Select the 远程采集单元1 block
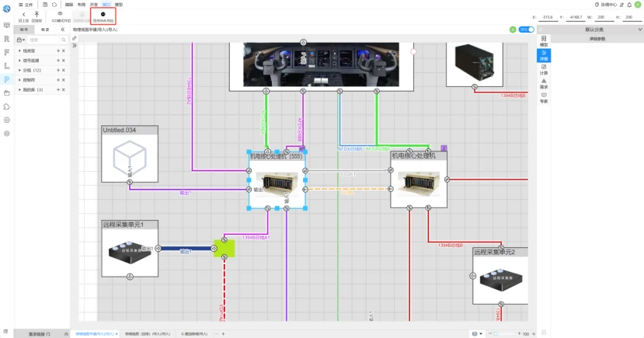Screen dimensions: 644x338 (130, 249)
